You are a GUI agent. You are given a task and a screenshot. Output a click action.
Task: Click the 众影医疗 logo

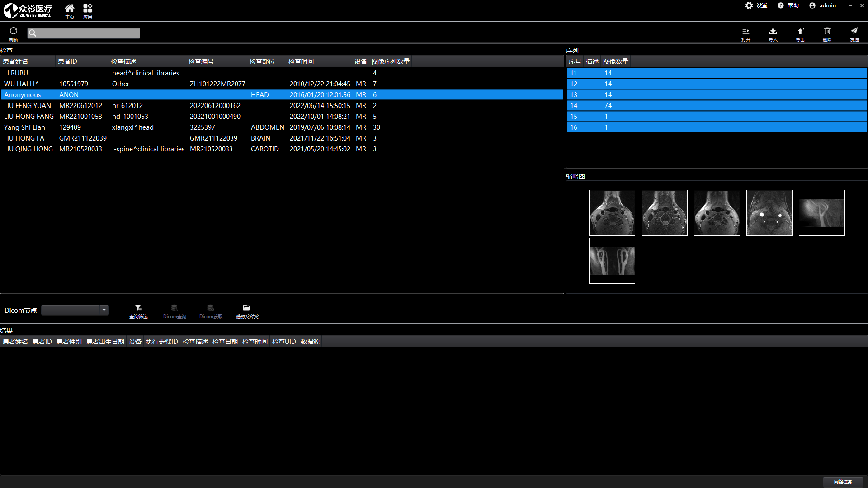point(28,10)
